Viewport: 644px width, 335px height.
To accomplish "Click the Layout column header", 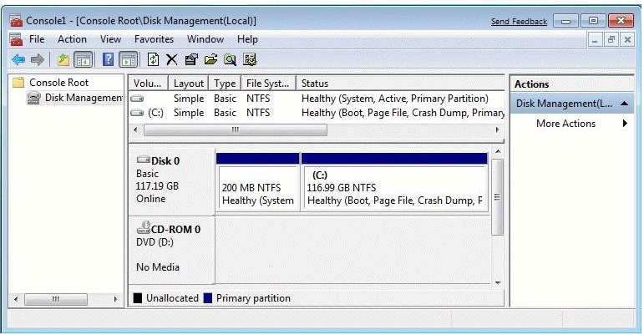I will pos(189,84).
